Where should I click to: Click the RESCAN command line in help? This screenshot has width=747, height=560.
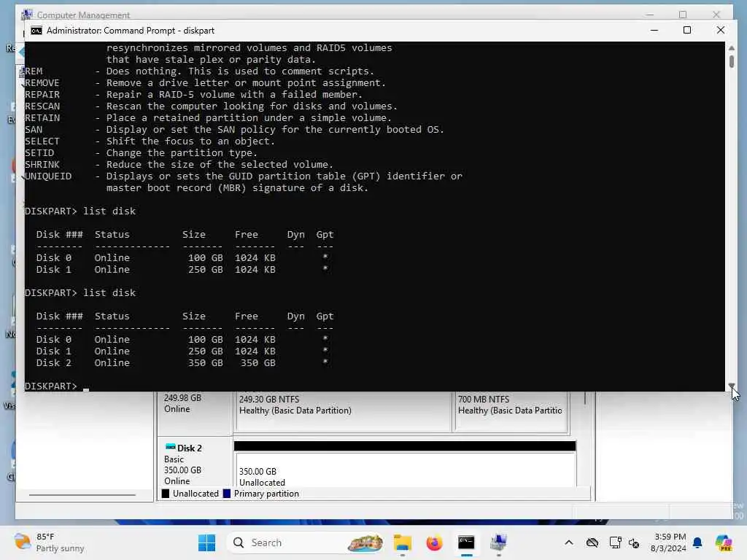coord(211,106)
